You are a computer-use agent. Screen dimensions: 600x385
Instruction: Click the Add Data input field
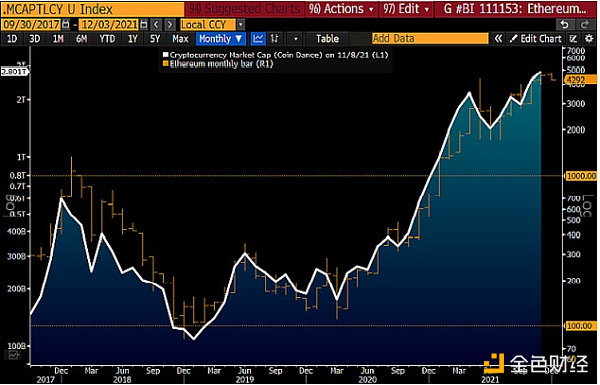(430, 39)
